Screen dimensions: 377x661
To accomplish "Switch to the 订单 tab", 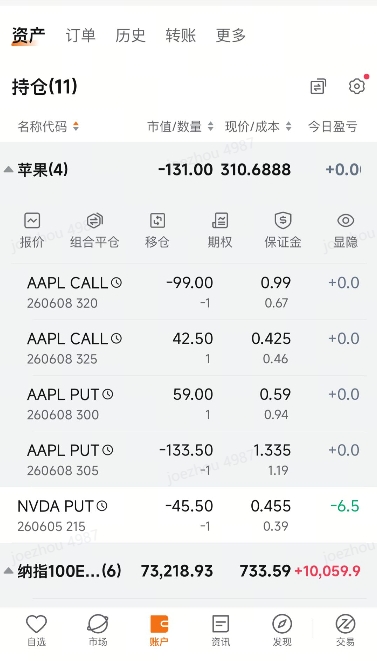I will pos(80,35).
